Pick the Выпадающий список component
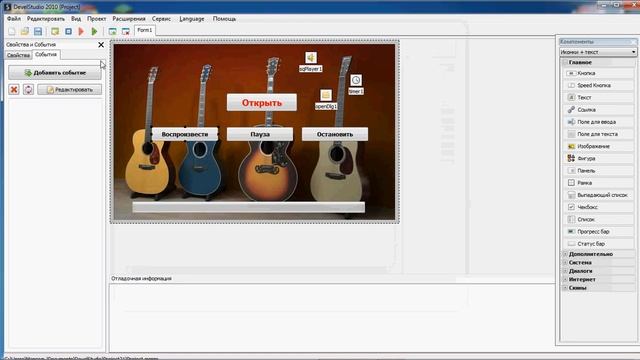640x360 pixels. pyautogui.click(x=598, y=195)
